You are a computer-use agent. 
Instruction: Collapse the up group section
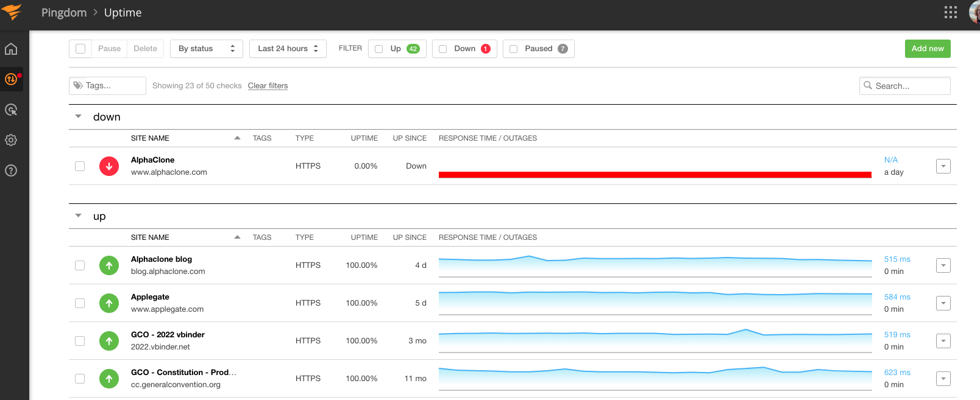tap(78, 216)
